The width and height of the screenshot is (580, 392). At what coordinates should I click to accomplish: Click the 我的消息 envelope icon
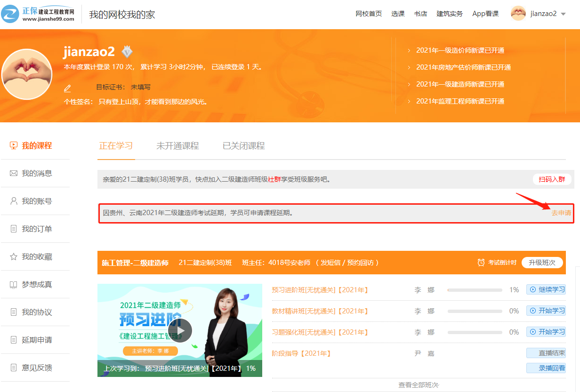pyautogui.click(x=13, y=174)
